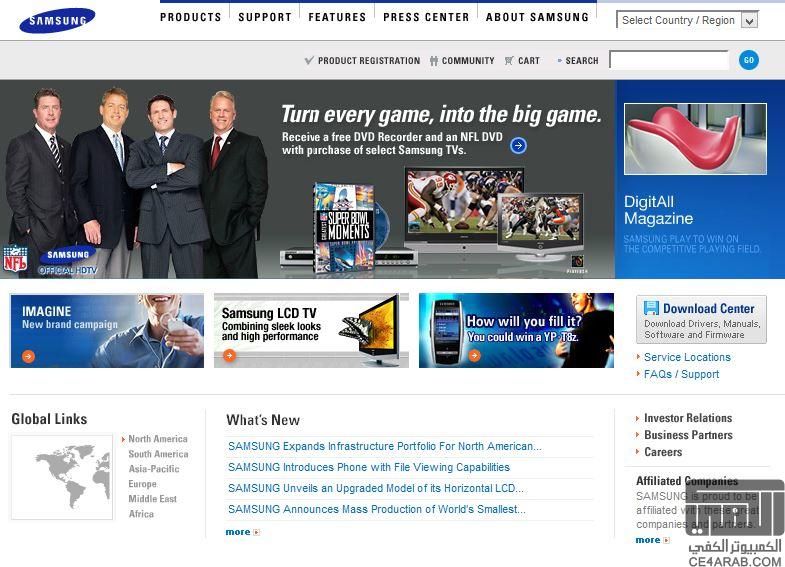This screenshot has width=785, height=567.
Task: Open the Service Locations link
Action: click(687, 357)
